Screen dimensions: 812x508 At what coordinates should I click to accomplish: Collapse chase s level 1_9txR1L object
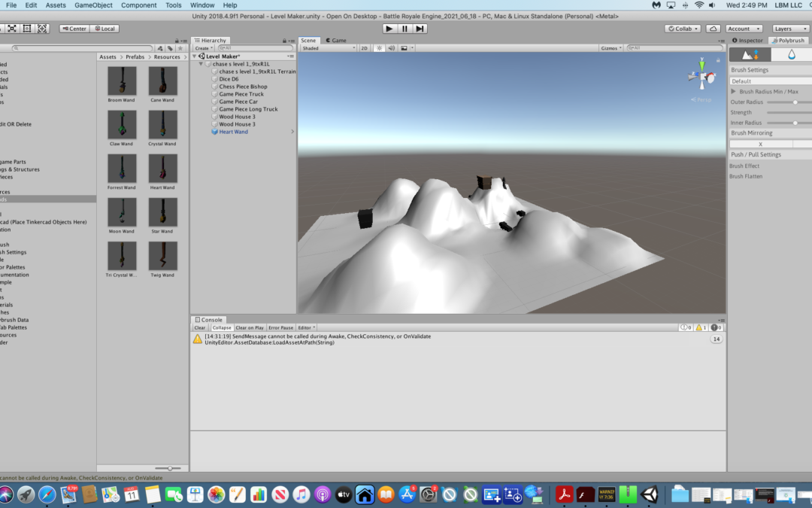(201, 64)
